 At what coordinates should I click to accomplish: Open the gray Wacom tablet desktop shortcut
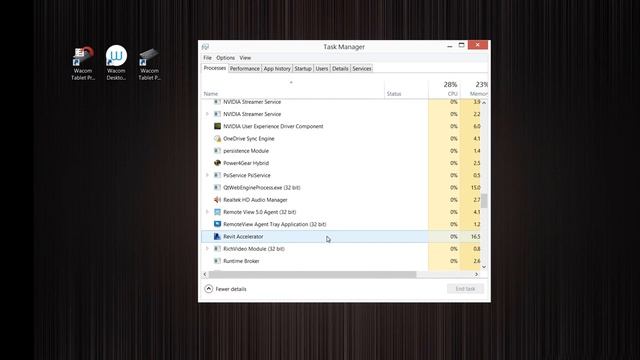pos(149,63)
